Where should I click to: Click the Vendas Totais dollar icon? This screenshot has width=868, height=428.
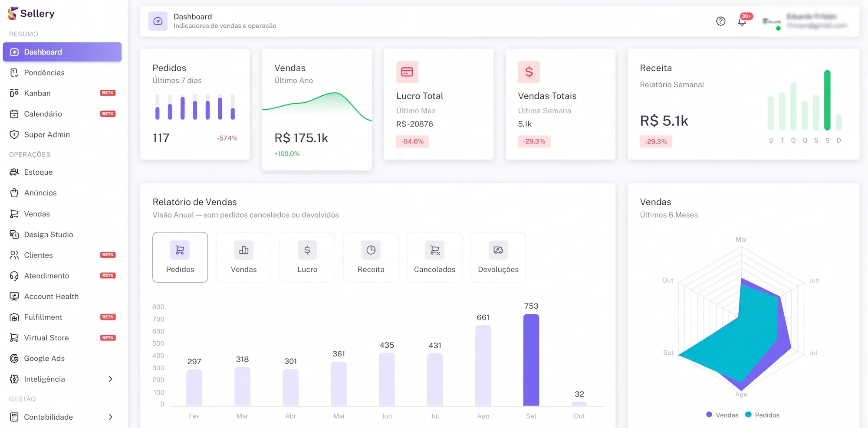click(529, 72)
